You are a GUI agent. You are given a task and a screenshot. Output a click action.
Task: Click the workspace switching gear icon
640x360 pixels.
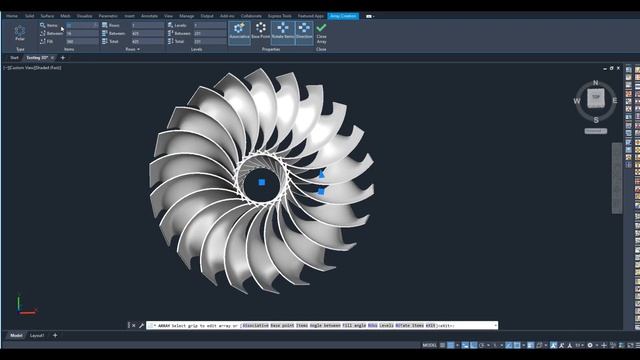(x=590, y=345)
